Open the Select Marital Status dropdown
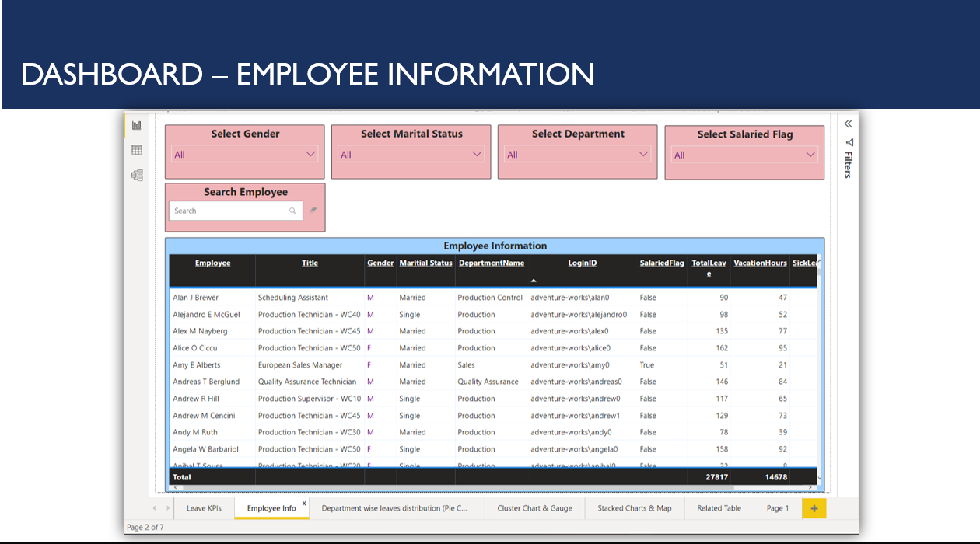The height and width of the screenshot is (544, 980). click(x=411, y=155)
